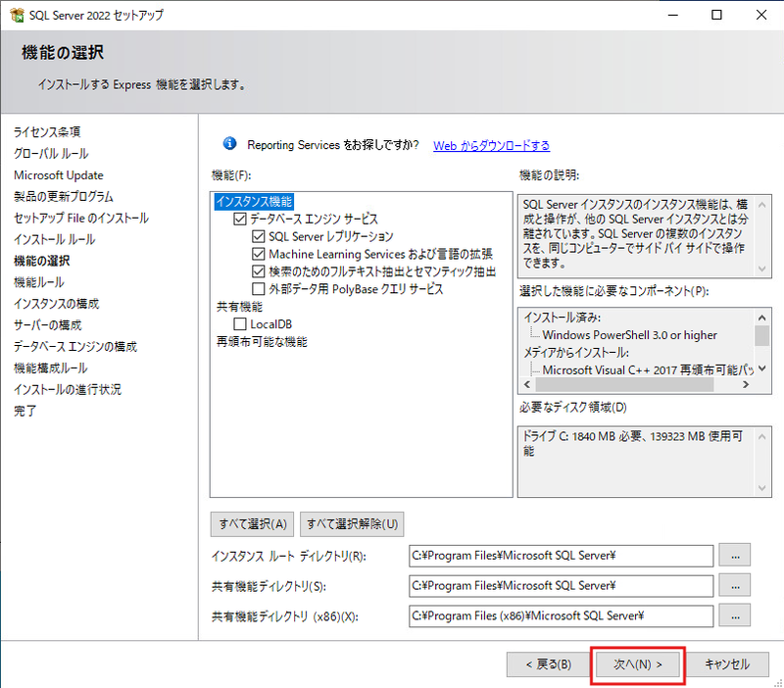This screenshot has height=688, width=784.
Task: Minimize the SQL Server 2022 setup window
Action: coord(673,15)
